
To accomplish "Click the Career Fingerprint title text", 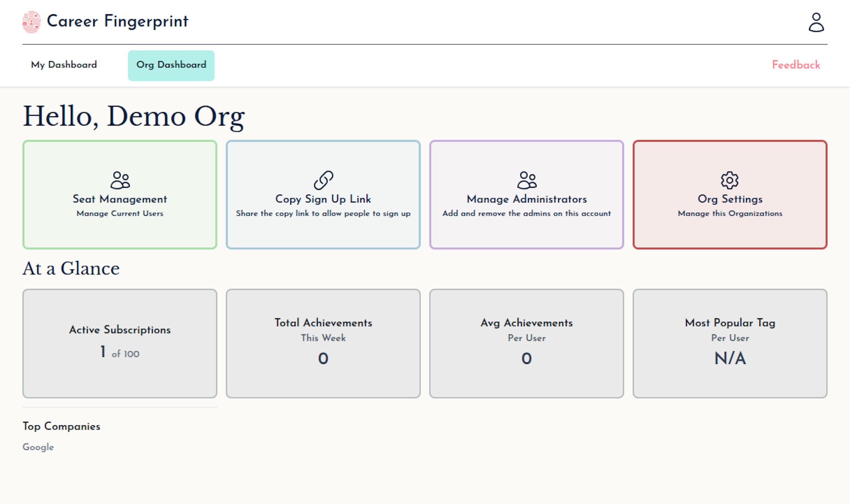I will point(117,21).
